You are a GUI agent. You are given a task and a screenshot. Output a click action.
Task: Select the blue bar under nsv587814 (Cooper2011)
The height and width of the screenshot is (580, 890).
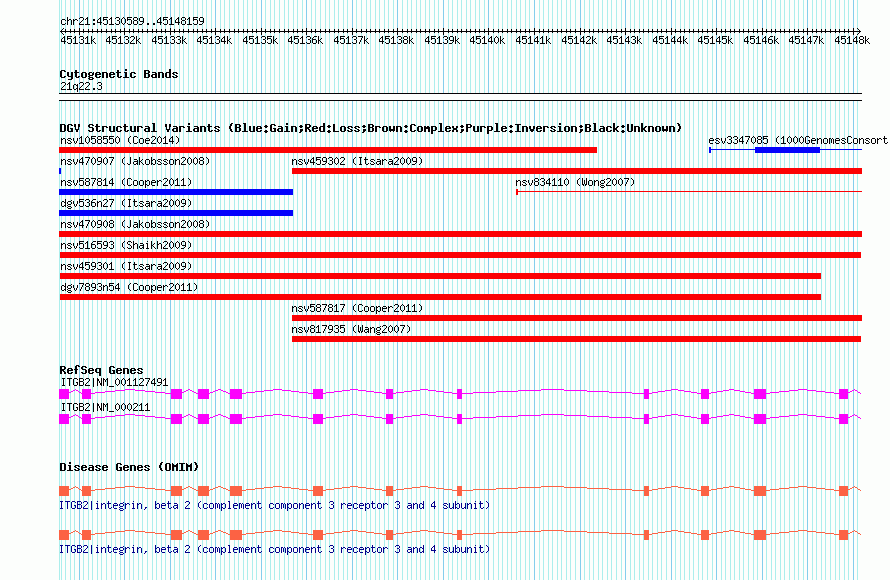click(176, 192)
